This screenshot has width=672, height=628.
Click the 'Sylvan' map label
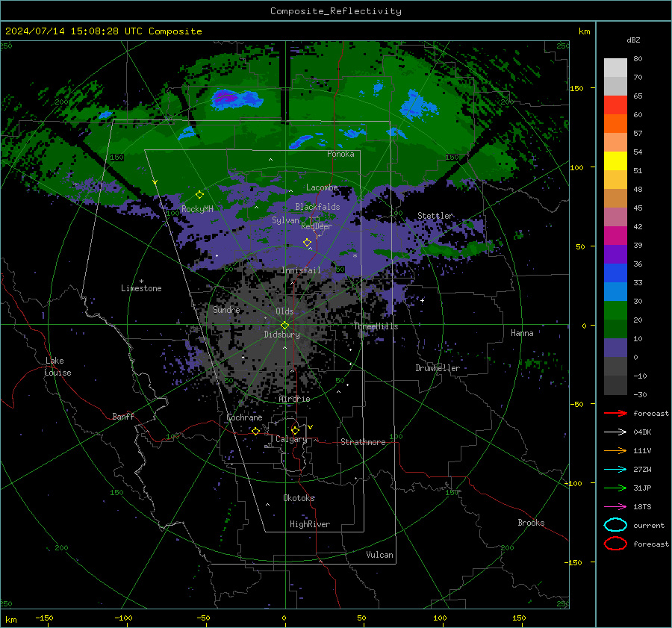285,220
